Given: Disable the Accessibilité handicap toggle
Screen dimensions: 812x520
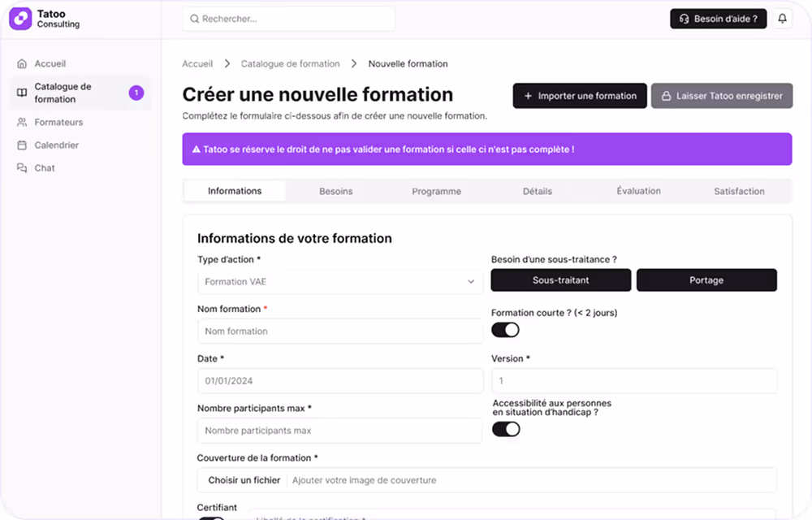Looking at the screenshot, I should (505, 428).
